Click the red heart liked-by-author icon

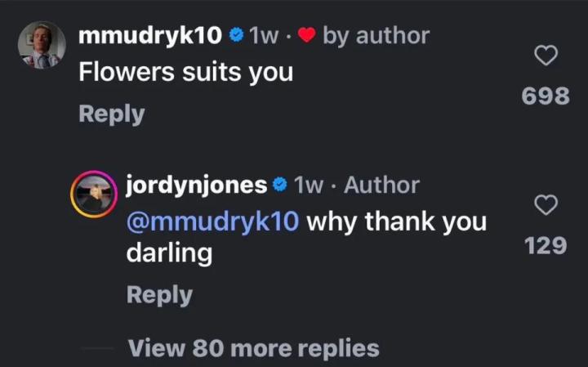click(x=307, y=36)
